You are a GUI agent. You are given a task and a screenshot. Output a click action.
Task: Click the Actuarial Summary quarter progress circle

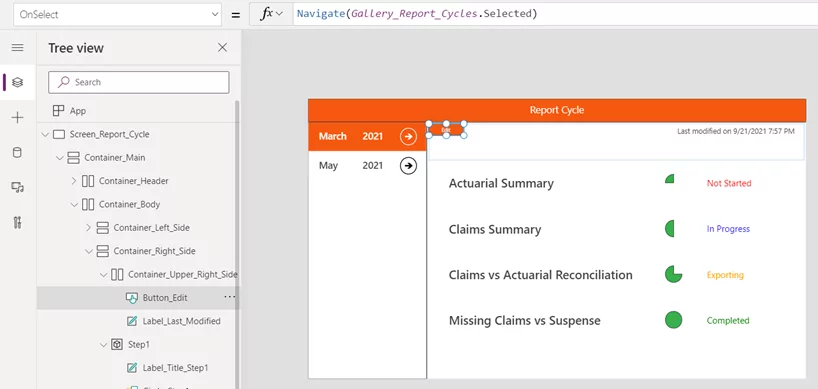(x=670, y=179)
